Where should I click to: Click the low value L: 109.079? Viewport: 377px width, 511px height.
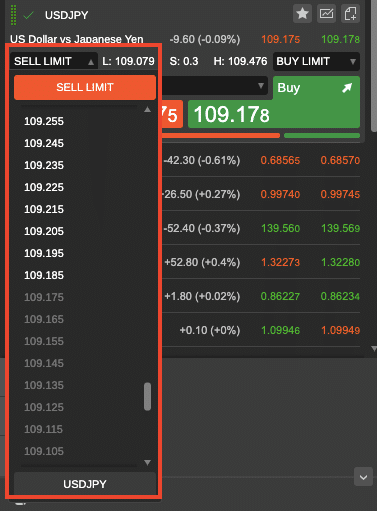[x=128, y=61]
